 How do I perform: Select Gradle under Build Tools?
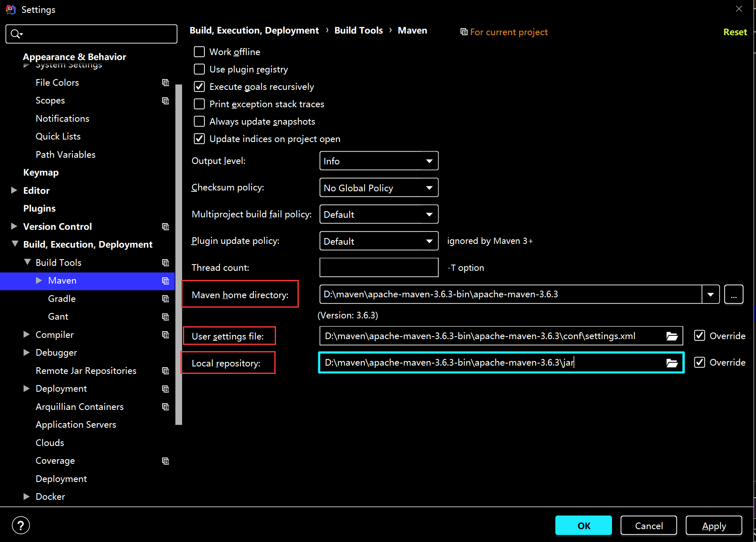click(62, 299)
